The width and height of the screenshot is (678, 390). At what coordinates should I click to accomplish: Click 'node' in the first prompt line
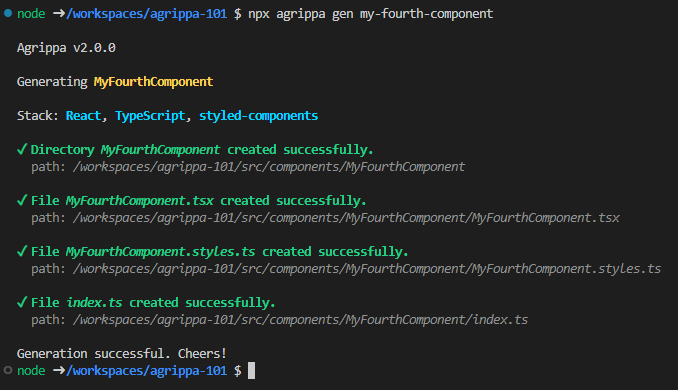31,14
